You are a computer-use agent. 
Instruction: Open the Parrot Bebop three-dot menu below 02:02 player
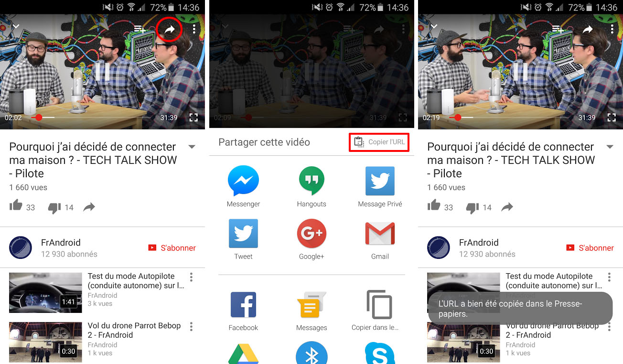click(x=191, y=327)
